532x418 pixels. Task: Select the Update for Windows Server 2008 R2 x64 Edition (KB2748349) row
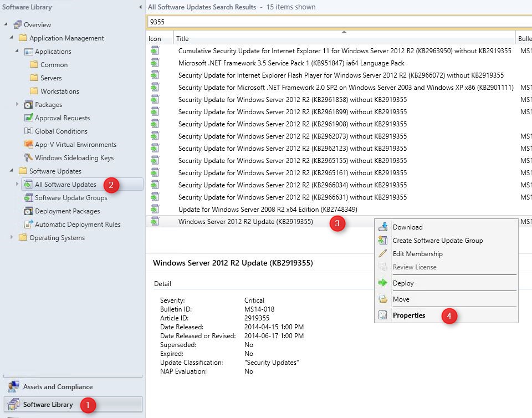click(339, 210)
